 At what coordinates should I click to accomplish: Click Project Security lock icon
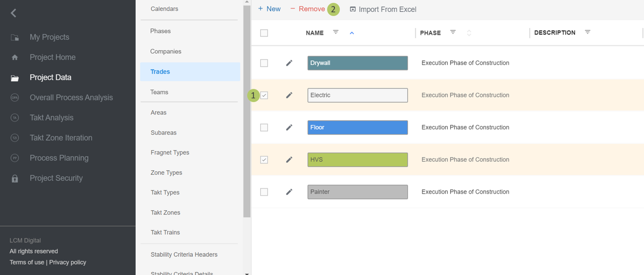[15, 179]
